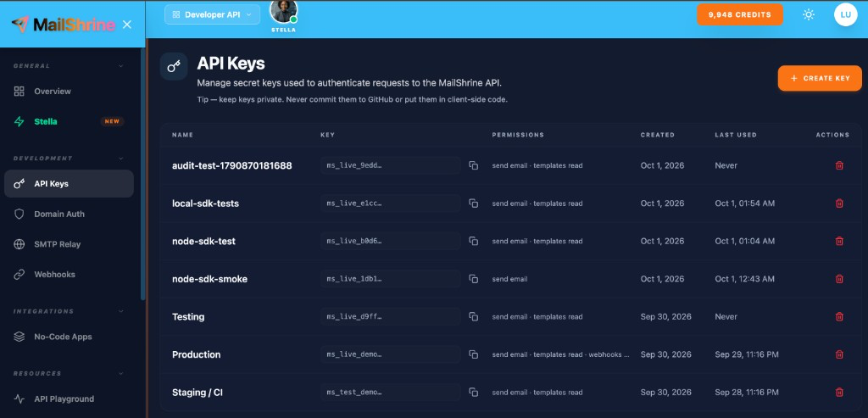Delete the node-sdk-smoke key
Screen dimensions: 868x418
[x=839, y=279]
